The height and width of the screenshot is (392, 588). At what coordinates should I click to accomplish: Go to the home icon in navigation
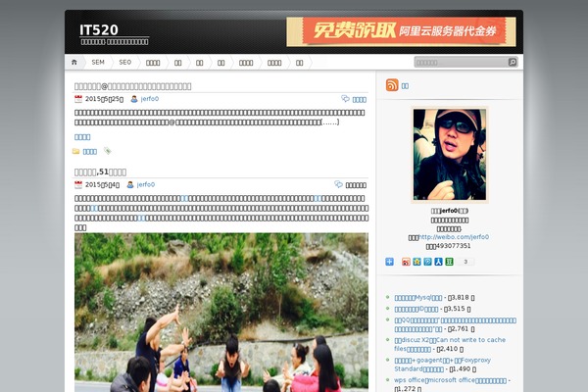(74, 63)
